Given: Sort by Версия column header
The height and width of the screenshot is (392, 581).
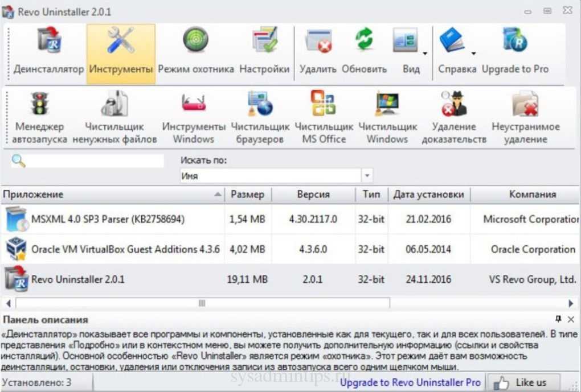Looking at the screenshot, I should [x=313, y=195].
